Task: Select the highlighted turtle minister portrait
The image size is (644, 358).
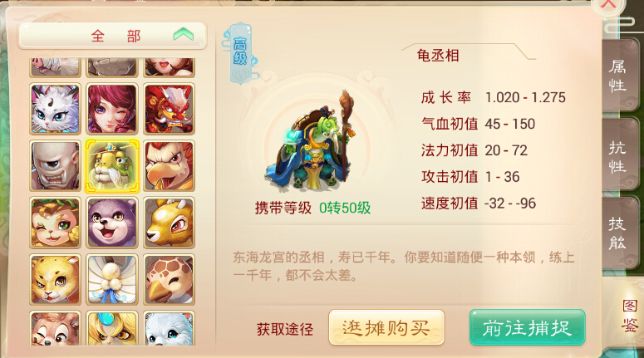Action: (x=111, y=166)
